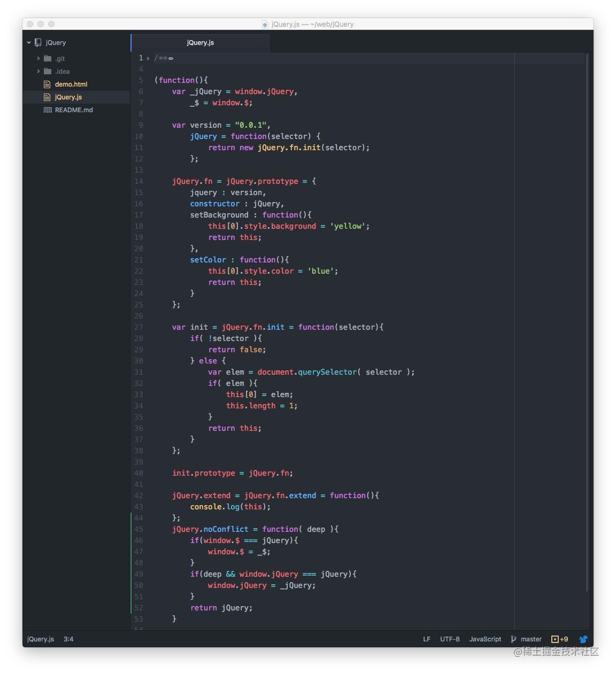616x674 pixels.
Task: Click line number 14 in the gutter
Action: pyautogui.click(x=138, y=181)
